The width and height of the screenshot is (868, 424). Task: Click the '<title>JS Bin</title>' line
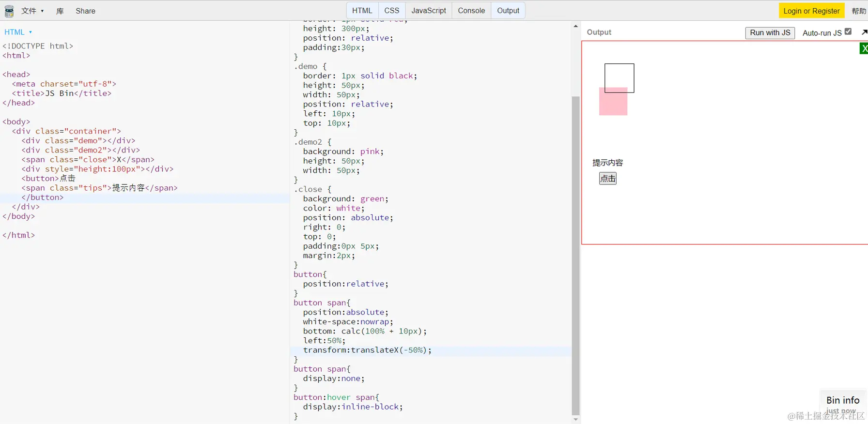click(62, 93)
